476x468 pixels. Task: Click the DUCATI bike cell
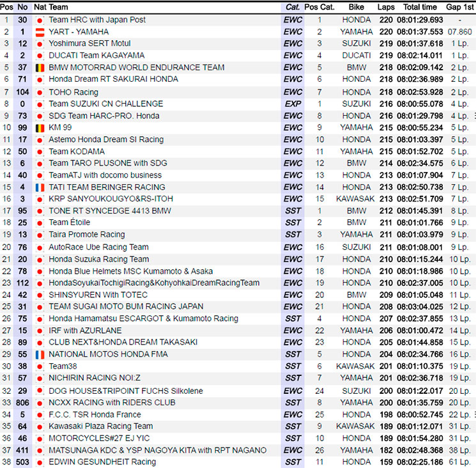357,56
